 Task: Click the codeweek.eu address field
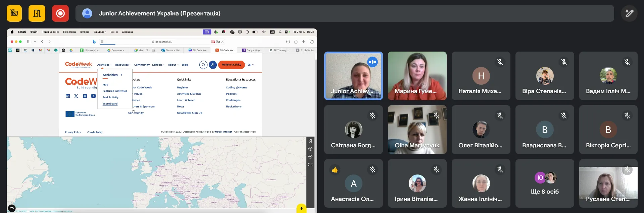pyautogui.click(x=162, y=42)
